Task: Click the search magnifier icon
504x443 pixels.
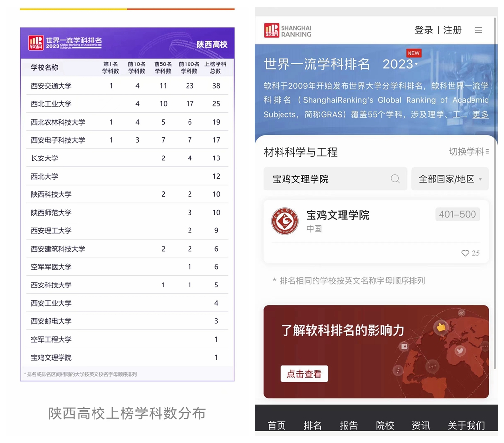Action: tap(395, 179)
